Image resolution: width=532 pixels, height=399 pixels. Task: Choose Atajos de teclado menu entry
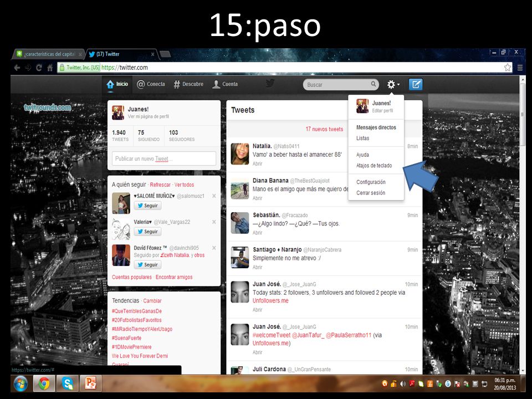pyautogui.click(x=374, y=166)
